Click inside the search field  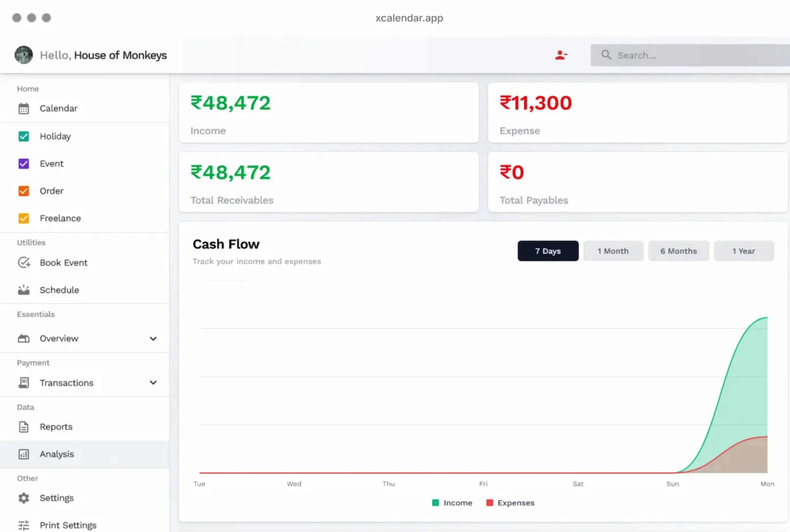point(689,55)
